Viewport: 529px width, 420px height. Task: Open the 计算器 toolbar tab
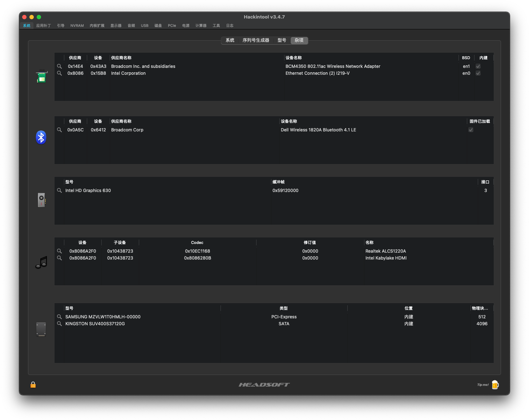click(201, 26)
